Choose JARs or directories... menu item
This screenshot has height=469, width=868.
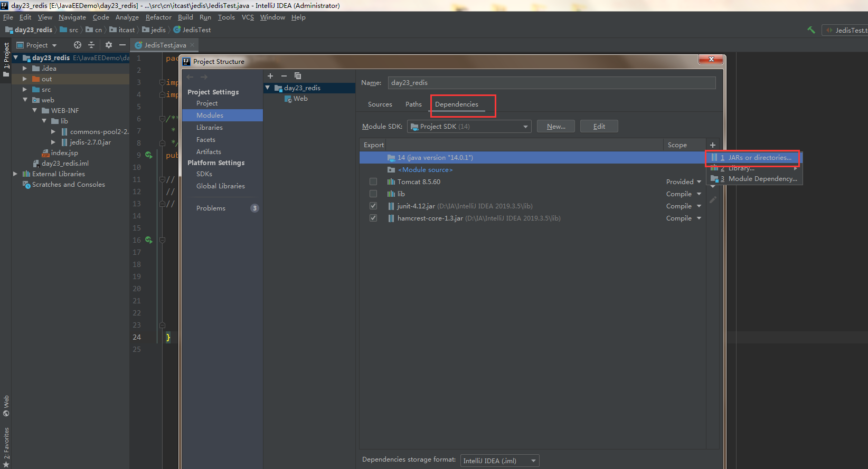754,158
